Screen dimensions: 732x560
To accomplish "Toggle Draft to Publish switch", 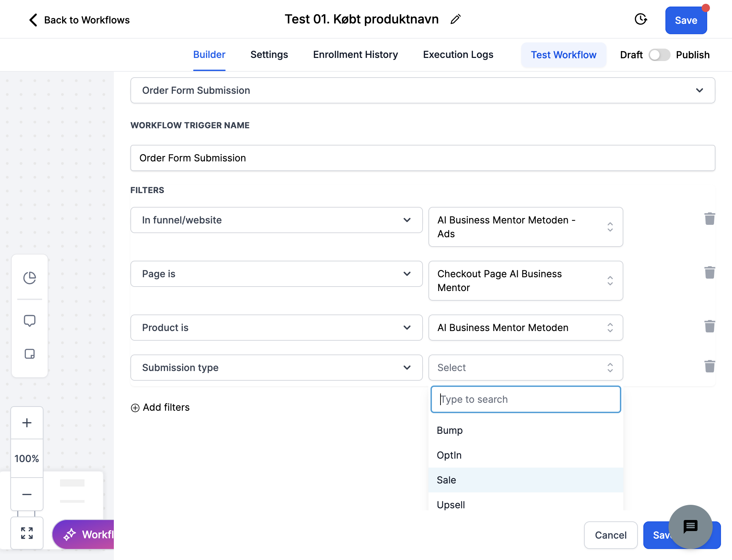I will (x=659, y=55).
